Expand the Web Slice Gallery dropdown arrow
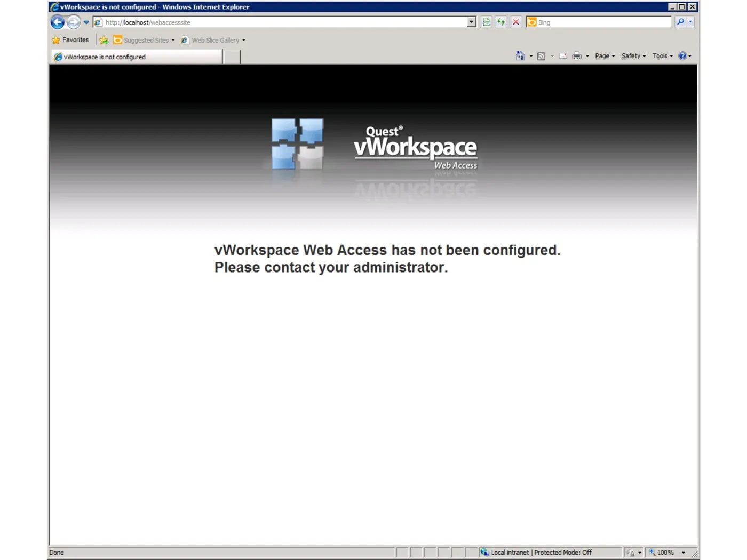The height and width of the screenshot is (560, 747). pos(244,40)
